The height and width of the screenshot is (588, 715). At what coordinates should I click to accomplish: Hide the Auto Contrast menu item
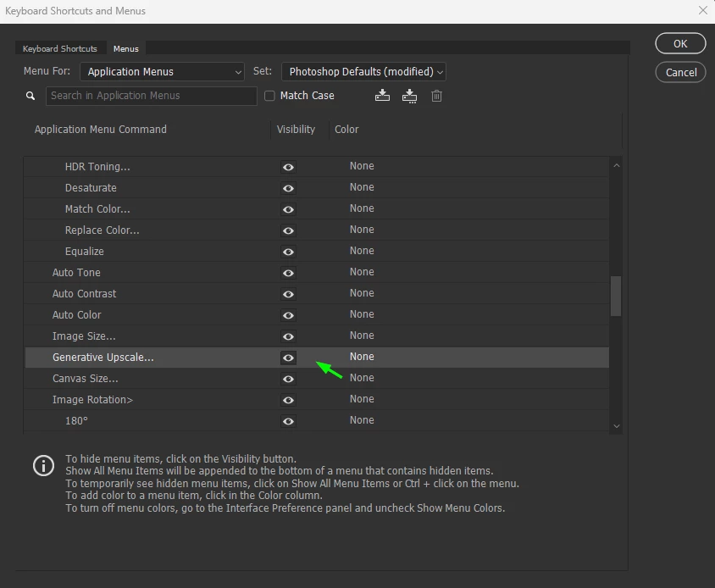click(x=288, y=294)
